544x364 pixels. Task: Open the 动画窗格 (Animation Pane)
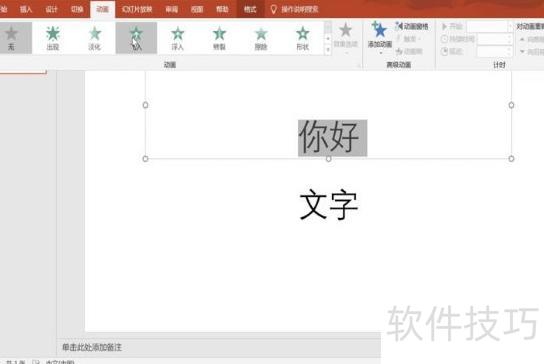point(411,26)
